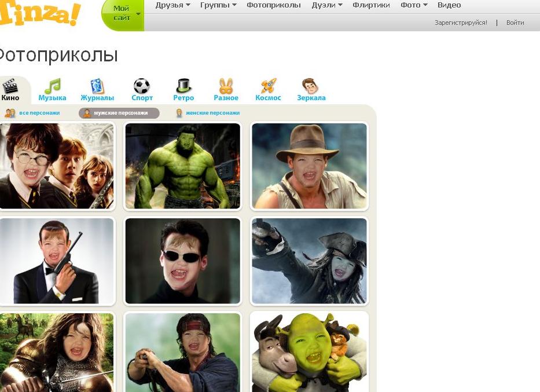
Task: Click the Мой сайт green button
Action: pos(123,14)
